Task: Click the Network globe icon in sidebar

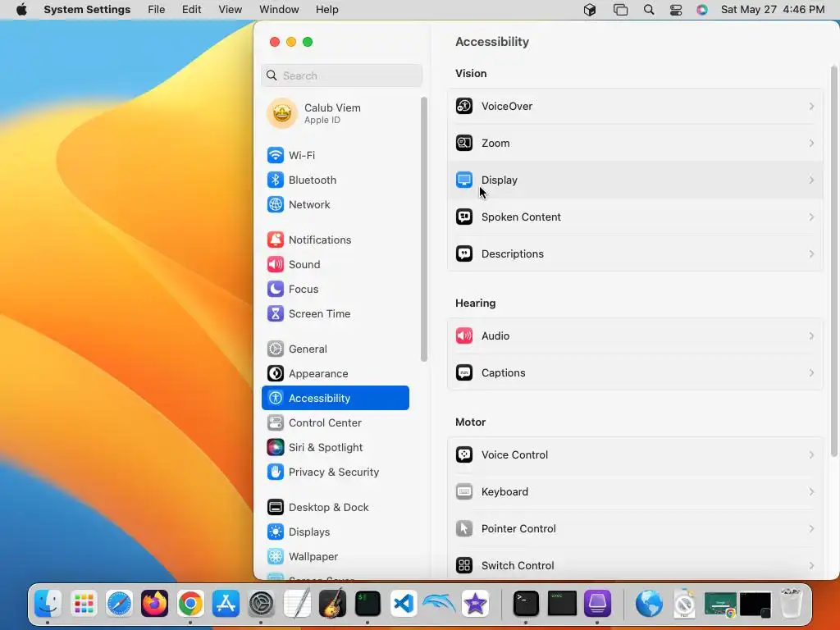Action: point(276,204)
